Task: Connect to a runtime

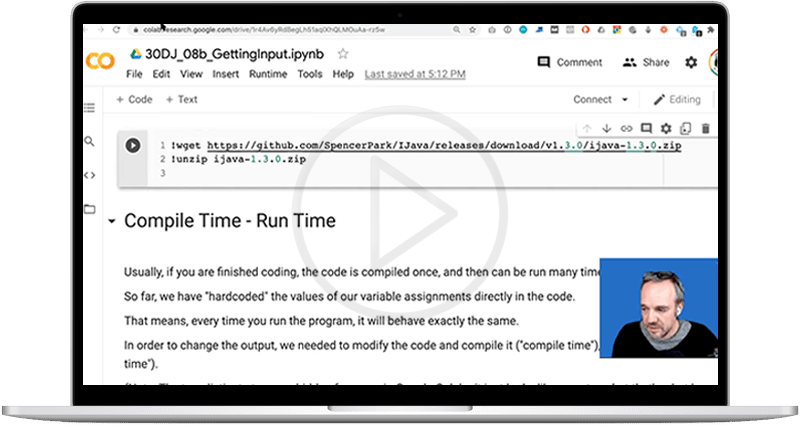Action: pyautogui.click(x=592, y=99)
